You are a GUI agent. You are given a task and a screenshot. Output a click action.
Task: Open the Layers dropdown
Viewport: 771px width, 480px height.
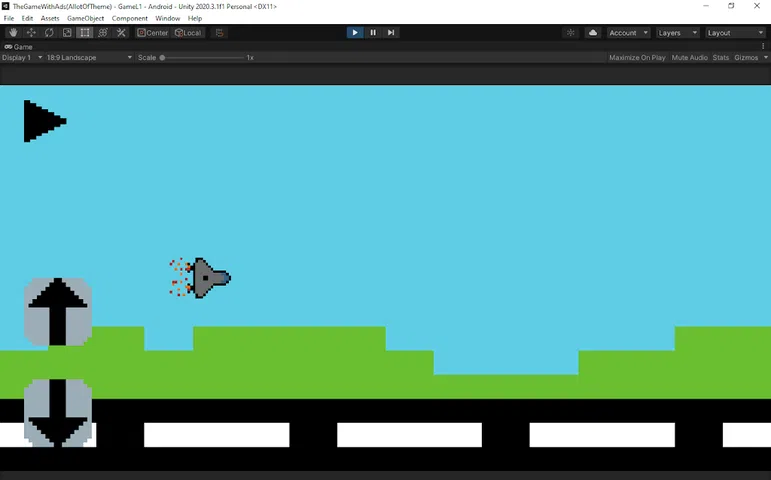pos(677,33)
